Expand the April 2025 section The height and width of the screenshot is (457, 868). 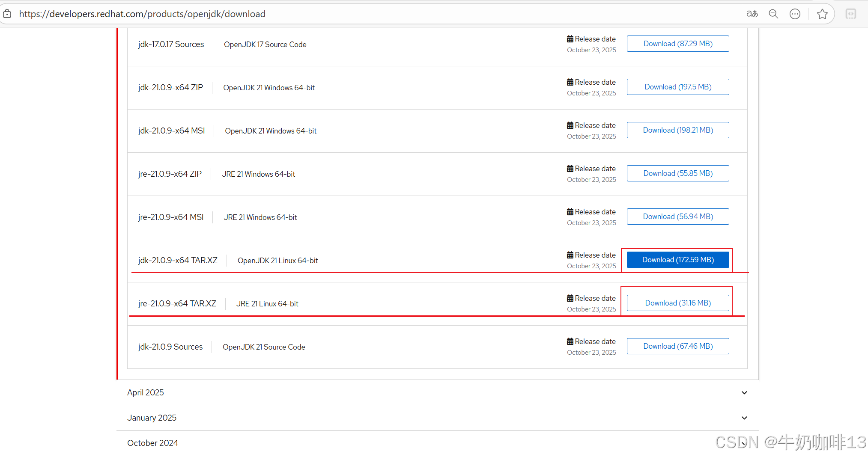point(437,392)
